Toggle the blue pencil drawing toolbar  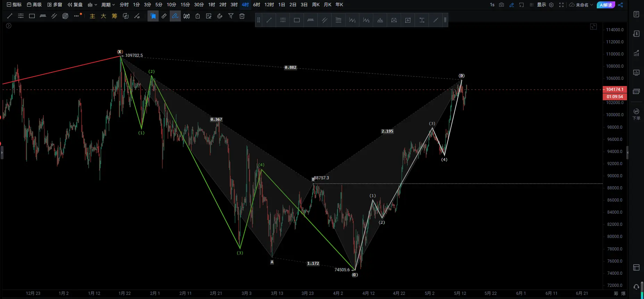pos(511,5)
